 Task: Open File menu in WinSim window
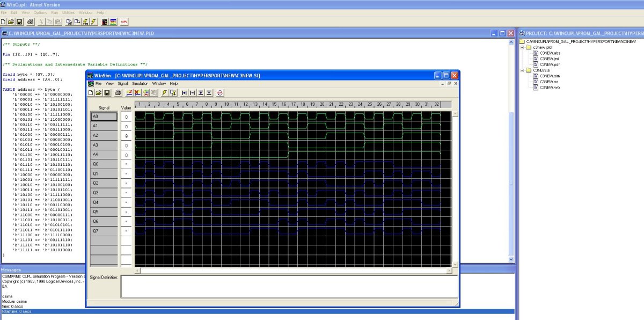coord(98,84)
